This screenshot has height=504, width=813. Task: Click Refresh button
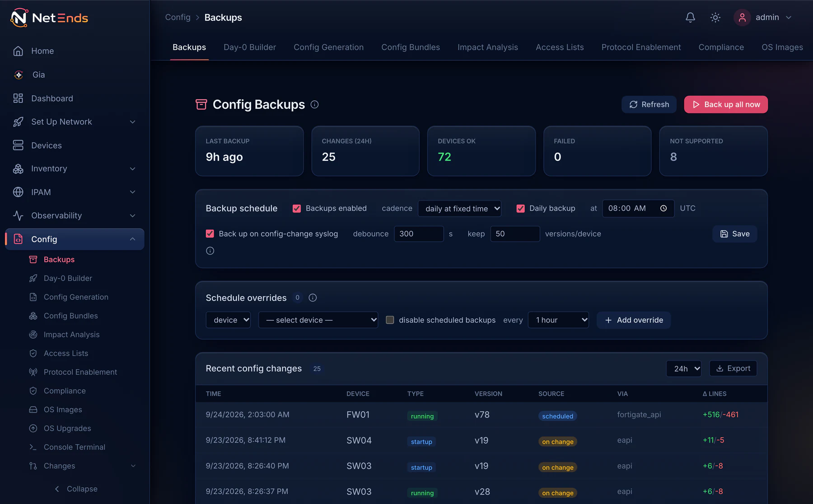[649, 105]
